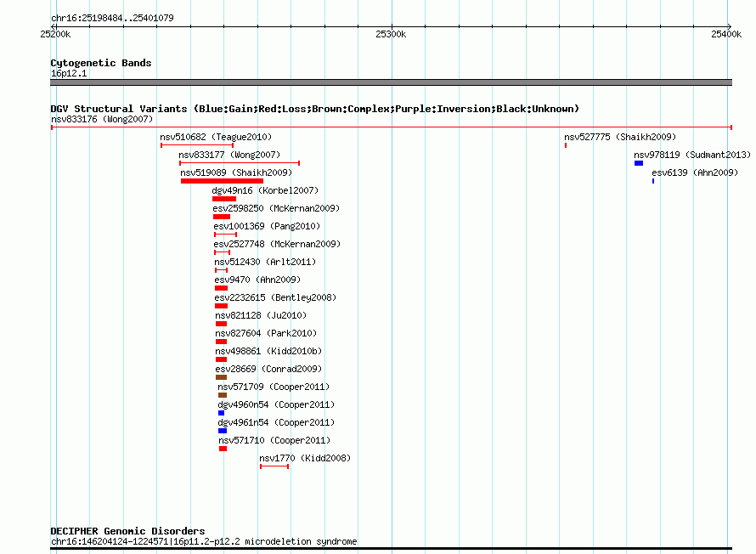
Task: Open esv9470 (Ahn2009) variant label
Action: [257, 280]
